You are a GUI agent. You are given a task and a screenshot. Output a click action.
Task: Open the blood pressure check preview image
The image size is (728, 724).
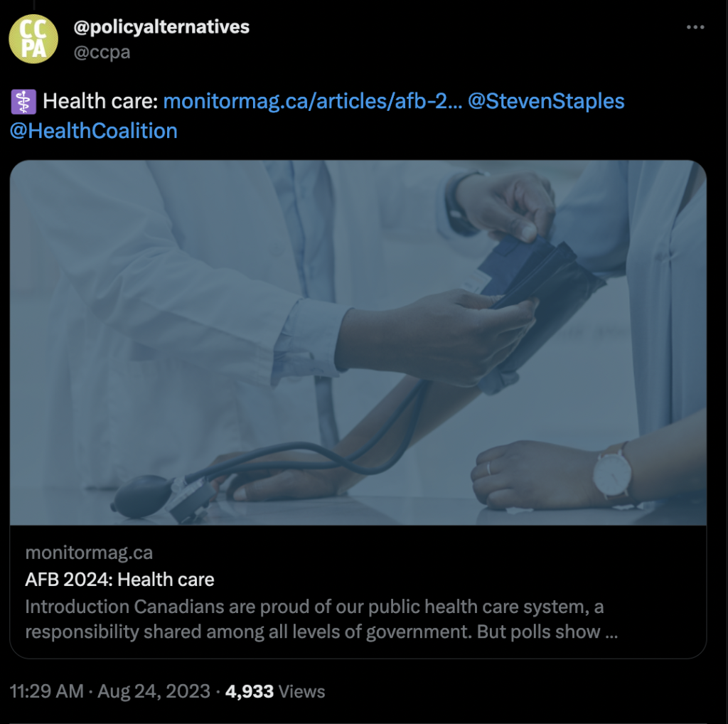click(358, 343)
